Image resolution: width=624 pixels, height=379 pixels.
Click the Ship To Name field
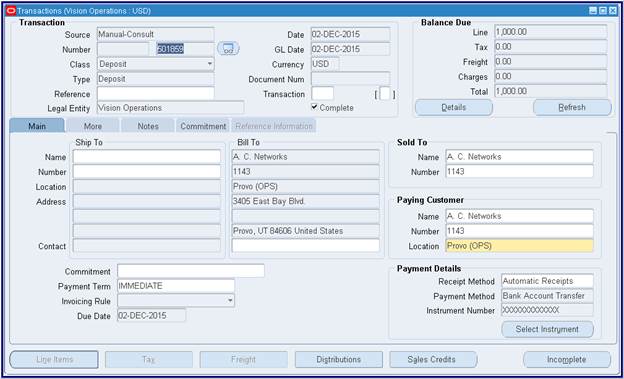(x=146, y=156)
